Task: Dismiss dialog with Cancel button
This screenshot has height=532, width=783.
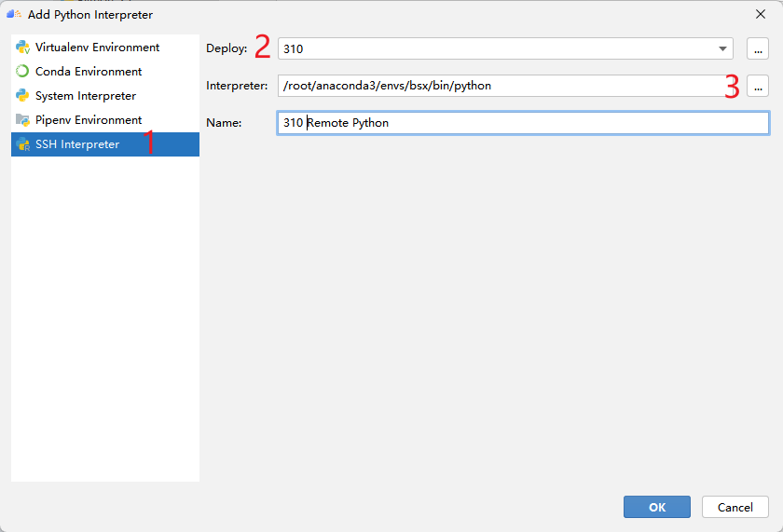Action: coord(735,507)
